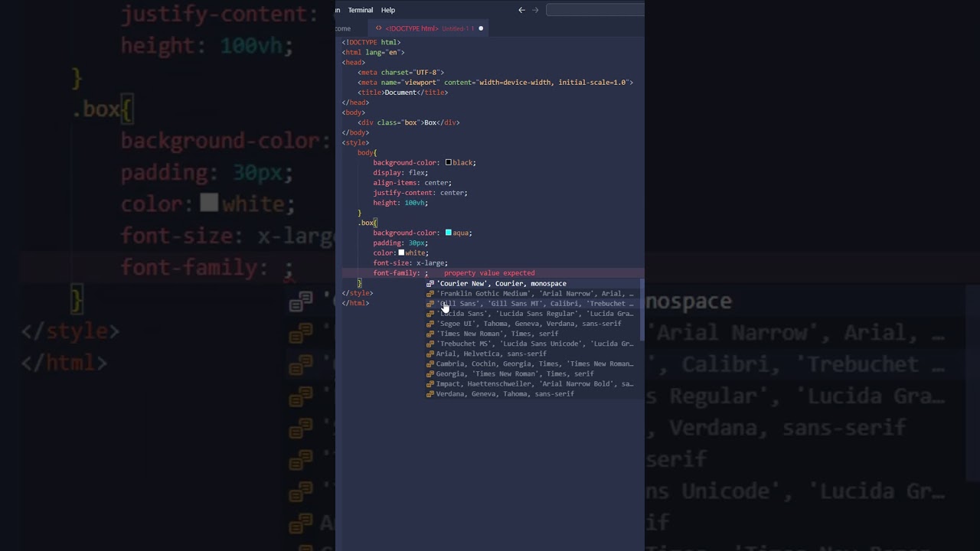Screen dimensions: 980x551
Task: Click the closing </html> tag
Action: point(355,303)
